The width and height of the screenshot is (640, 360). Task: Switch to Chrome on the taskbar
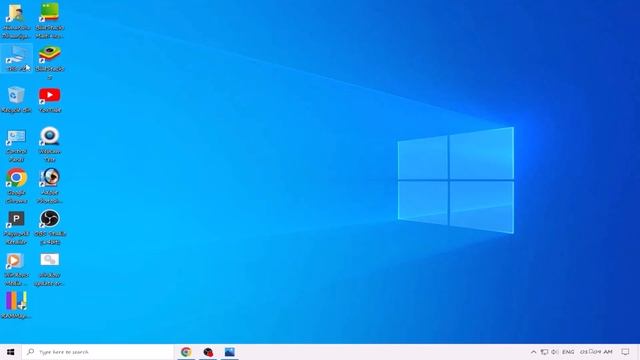tap(186, 352)
